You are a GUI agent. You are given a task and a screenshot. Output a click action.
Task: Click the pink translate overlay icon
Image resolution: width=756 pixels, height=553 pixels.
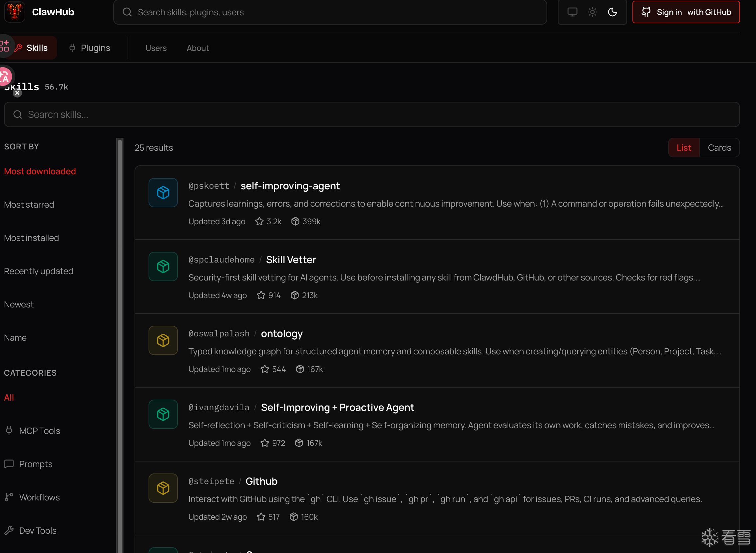click(5, 76)
